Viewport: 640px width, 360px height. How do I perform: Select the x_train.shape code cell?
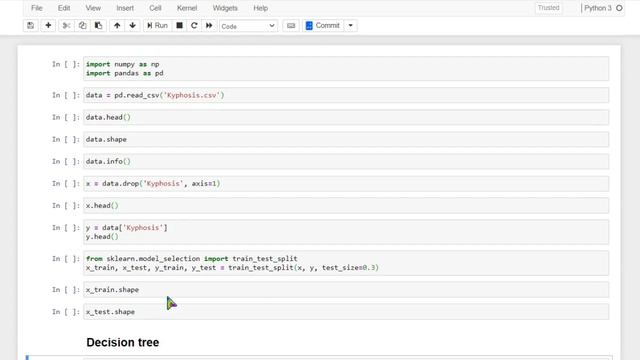click(x=346, y=289)
